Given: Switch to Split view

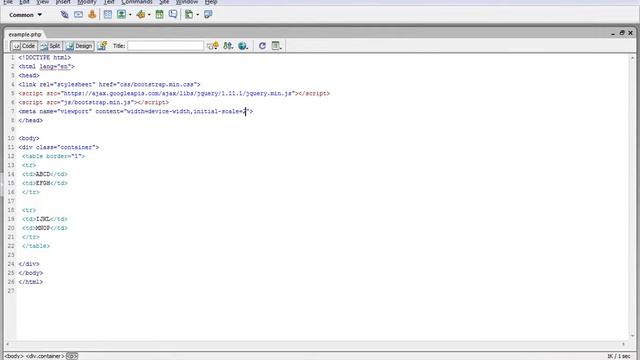Looking at the screenshot, I should coord(50,46).
